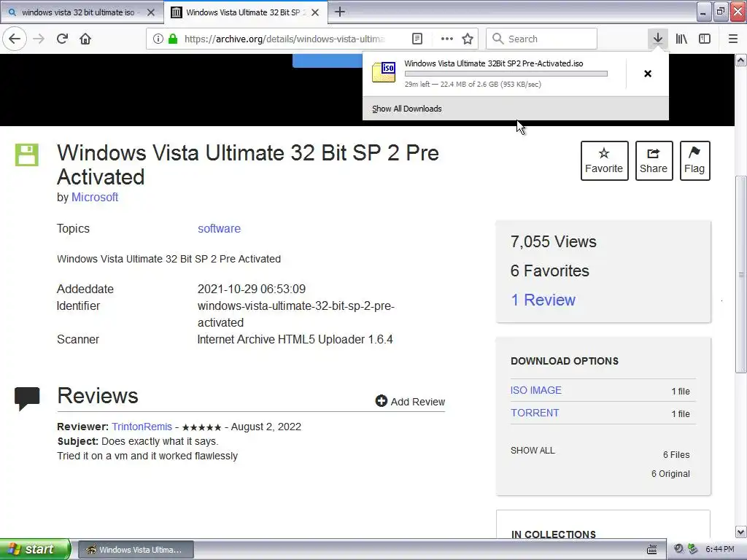
Task: Click SHOW ALL download files
Action: 533,451
